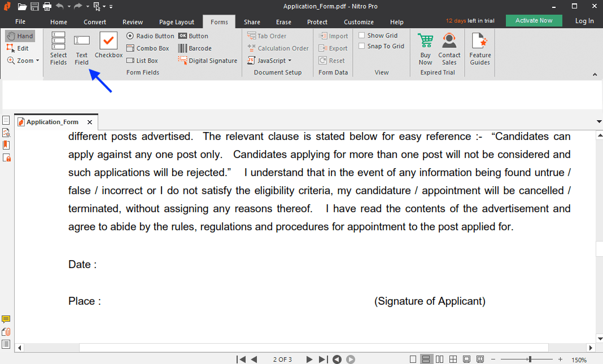603x364 pixels.
Task: Reset the form data
Action: pos(332,60)
